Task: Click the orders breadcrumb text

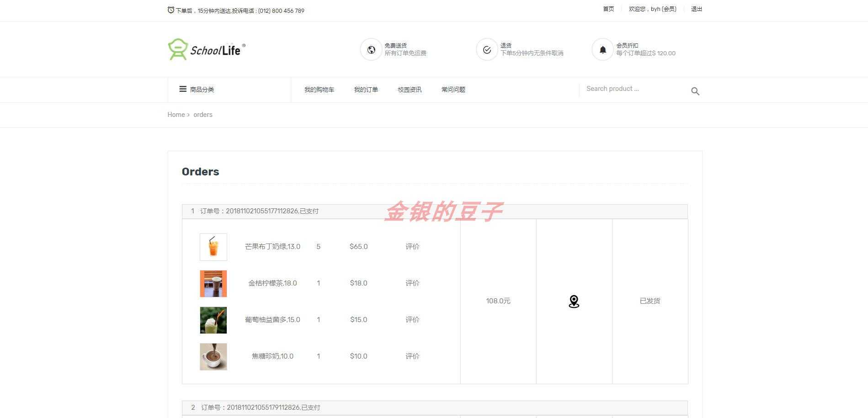Action: [203, 115]
